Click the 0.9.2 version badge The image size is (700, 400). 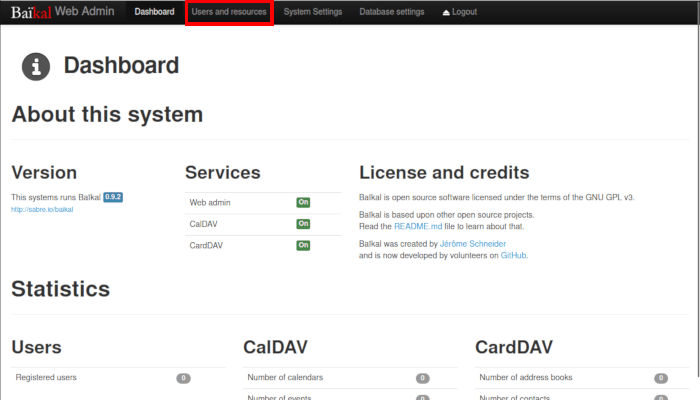113,197
